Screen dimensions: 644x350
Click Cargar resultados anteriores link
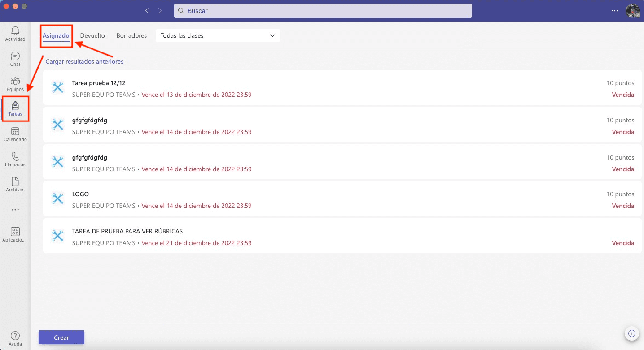click(x=84, y=61)
